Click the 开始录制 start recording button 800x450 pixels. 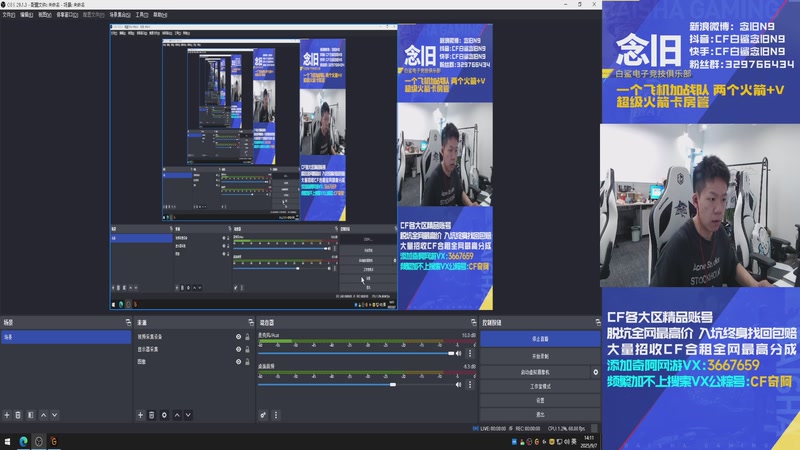point(540,356)
